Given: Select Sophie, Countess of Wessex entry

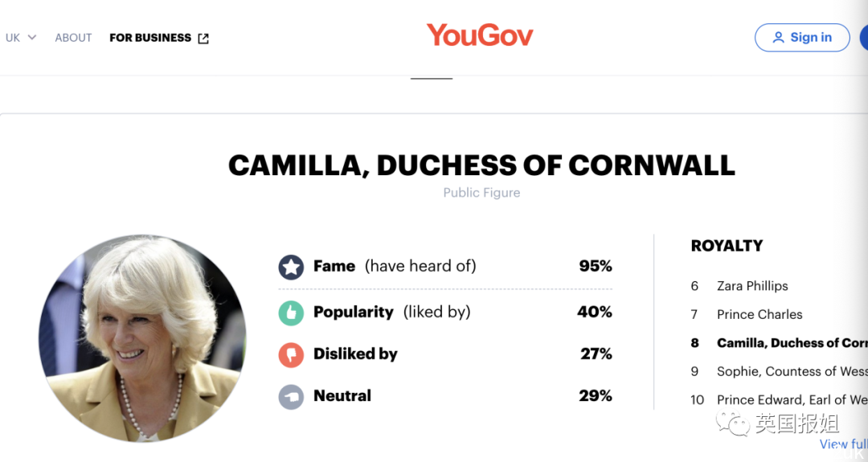Looking at the screenshot, I should (x=792, y=371).
